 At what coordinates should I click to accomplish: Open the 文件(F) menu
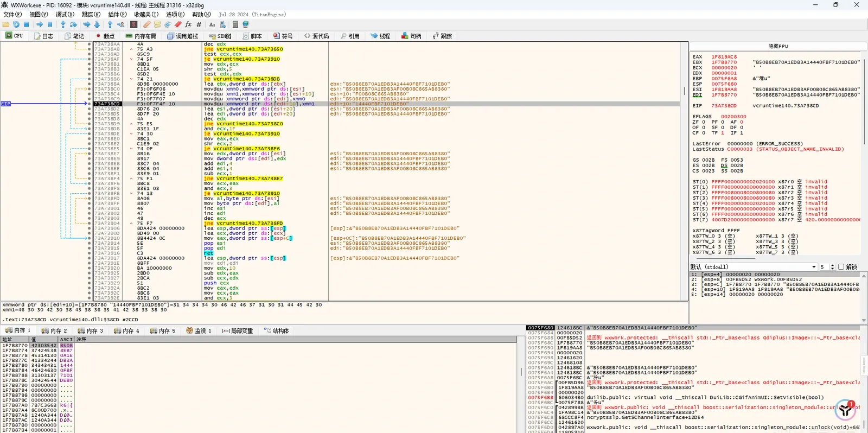tap(12, 15)
